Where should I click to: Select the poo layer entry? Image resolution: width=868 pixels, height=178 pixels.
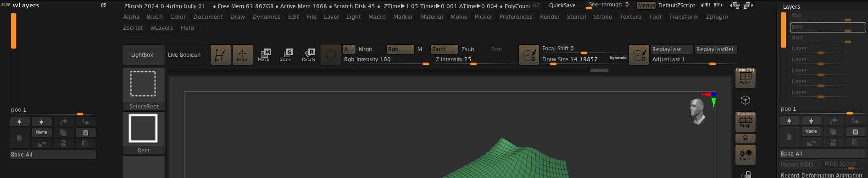coord(828,27)
